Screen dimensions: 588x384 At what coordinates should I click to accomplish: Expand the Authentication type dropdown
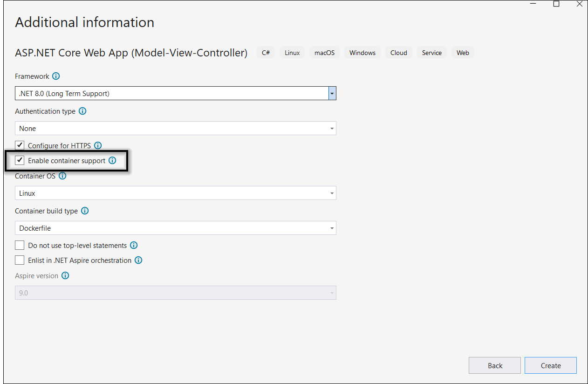(x=332, y=128)
